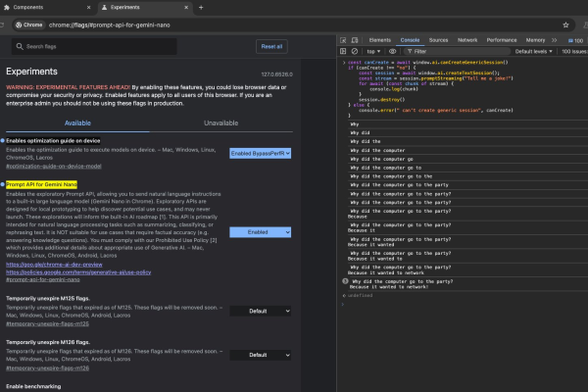The width and height of the screenshot is (588, 392).
Task: Click the final joke output message icon
Action: pos(345,281)
